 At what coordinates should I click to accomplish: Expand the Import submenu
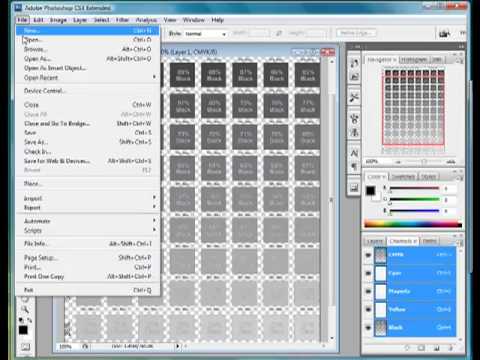click(154, 198)
